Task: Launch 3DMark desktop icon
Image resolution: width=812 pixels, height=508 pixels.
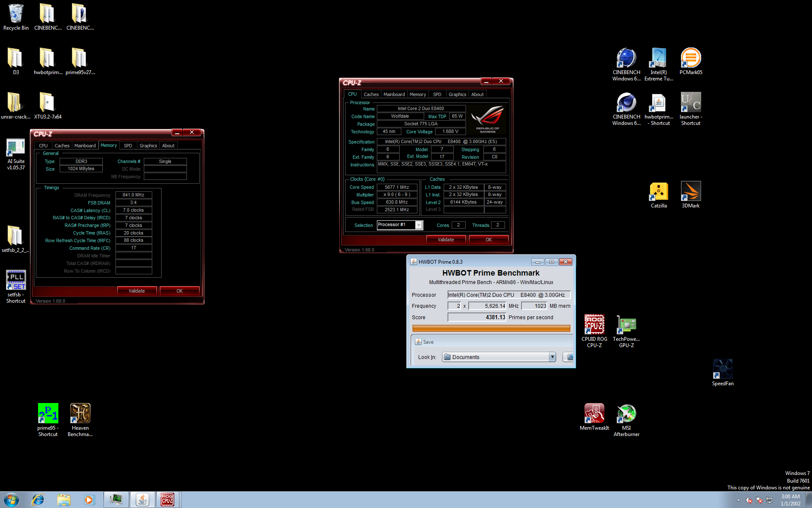Action: (x=691, y=195)
